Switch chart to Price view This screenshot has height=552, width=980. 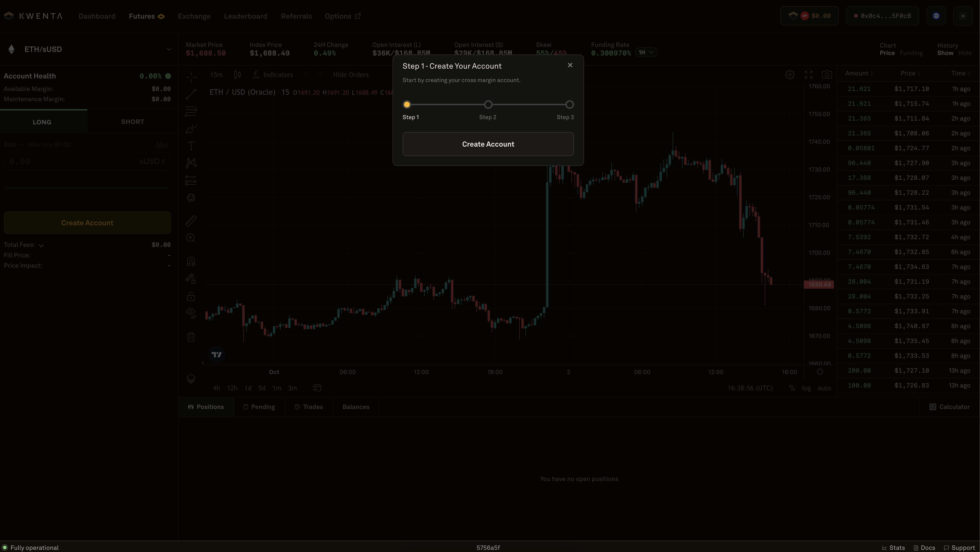pos(887,53)
